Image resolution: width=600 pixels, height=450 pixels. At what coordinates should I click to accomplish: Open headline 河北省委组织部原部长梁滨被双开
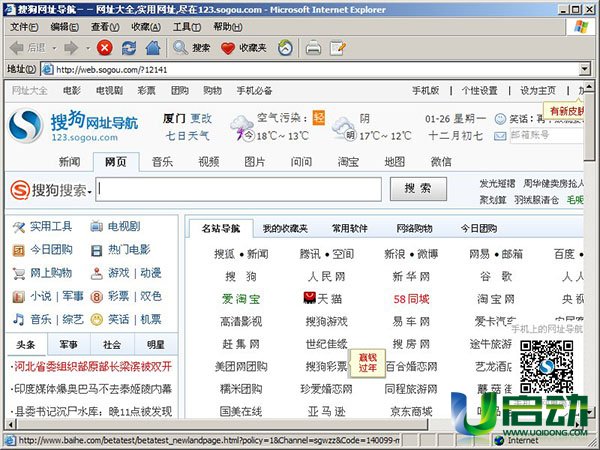pyautogui.click(x=93, y=367)
